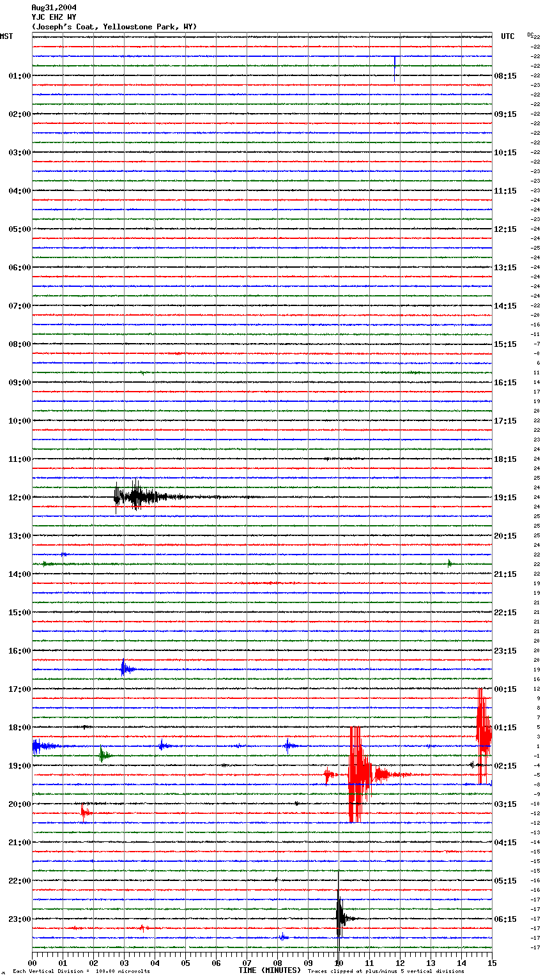This screenshot has width=543, height=980.
Task: Select the 12:00 MST time label
Action: (20, 497)
